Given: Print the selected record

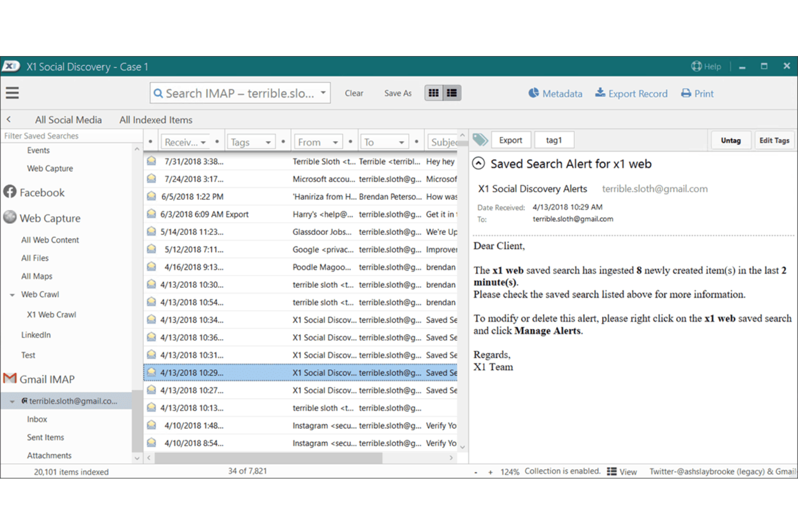Looking at the screenshot, I should [x=697, y=93].
